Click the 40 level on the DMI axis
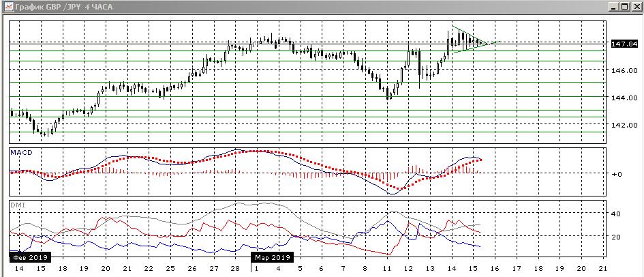The width and height of the screenshot is (644, 277). tap(616, 214)
